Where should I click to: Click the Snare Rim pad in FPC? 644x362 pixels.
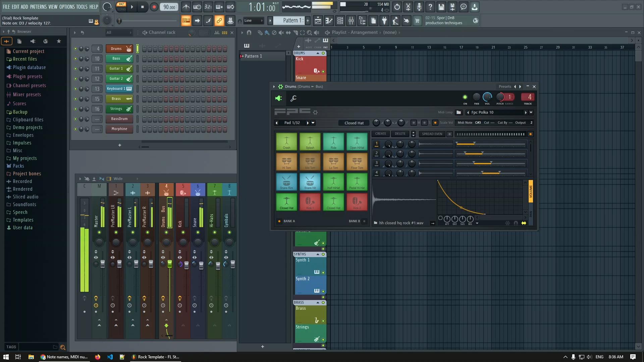coord(286,182)
